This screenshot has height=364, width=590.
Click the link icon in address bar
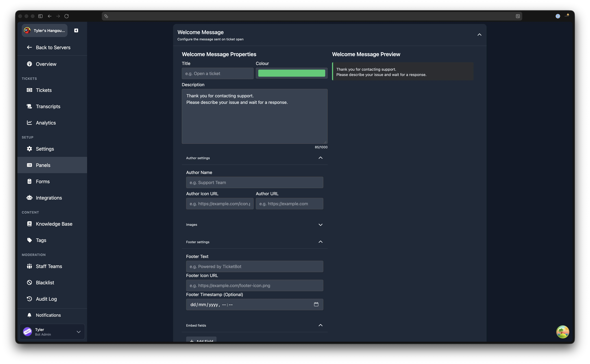106,16
